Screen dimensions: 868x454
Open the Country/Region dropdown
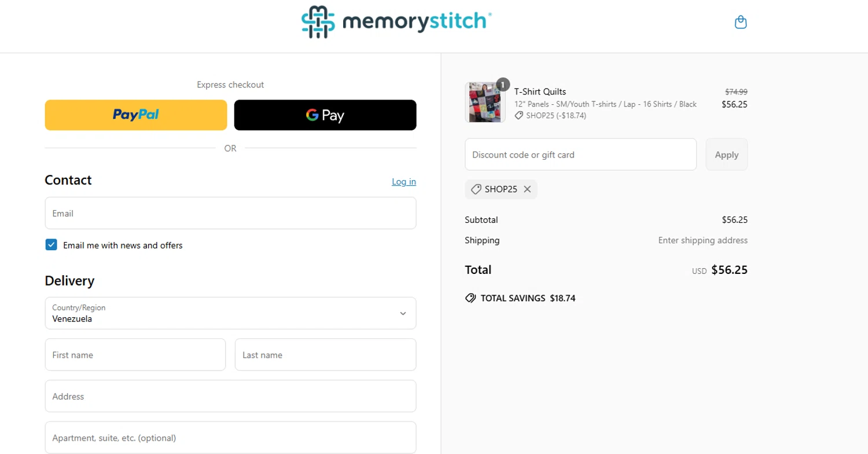230,313
